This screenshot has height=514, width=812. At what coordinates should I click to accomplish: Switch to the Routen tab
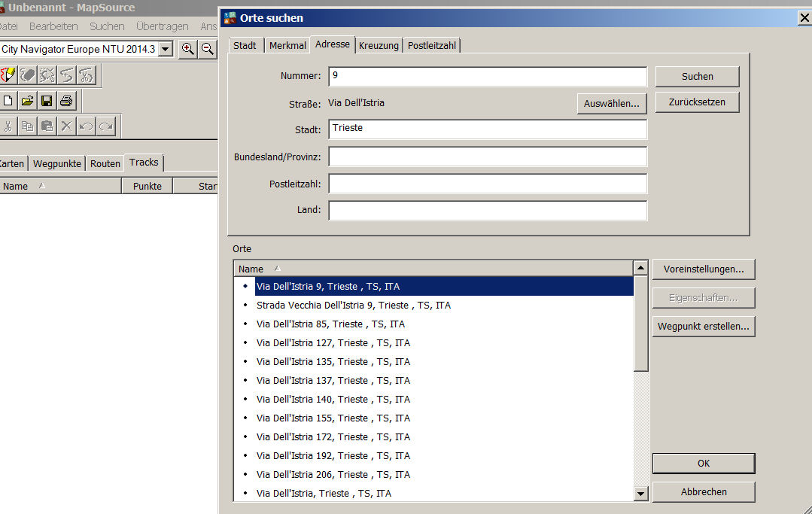pos(105,163)
